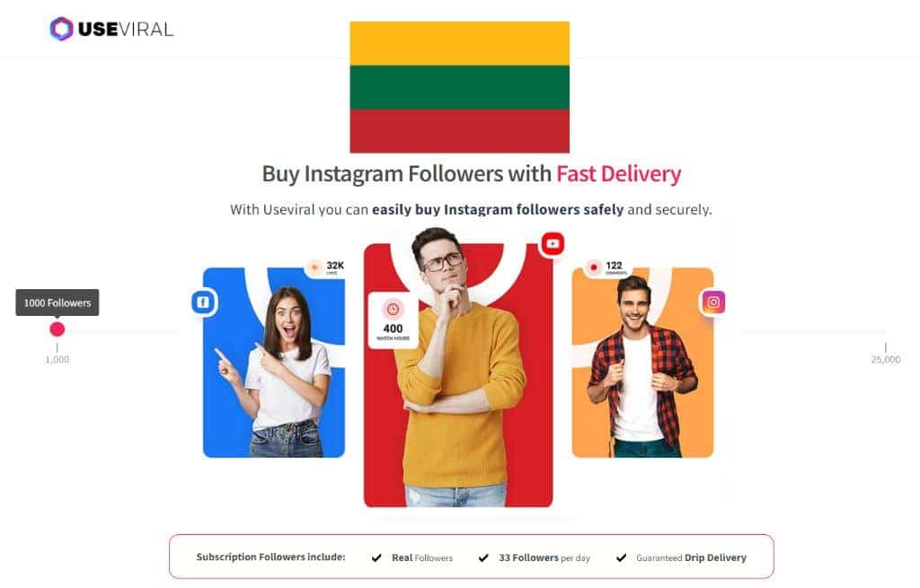The width and height of the screenshot is (920, 588).
Task: Click the Instagram icon badge
Action: point(713,303)
